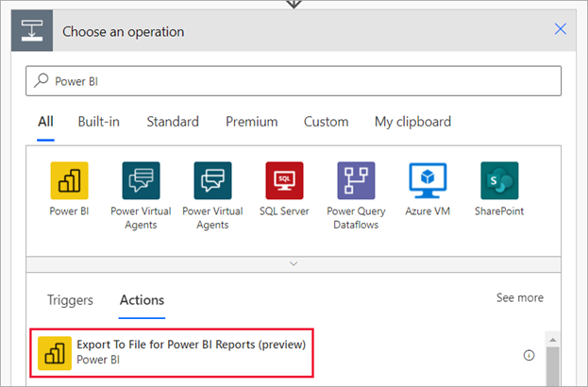
Task: Open the Custom connectors tab
Action: (326, 122)
